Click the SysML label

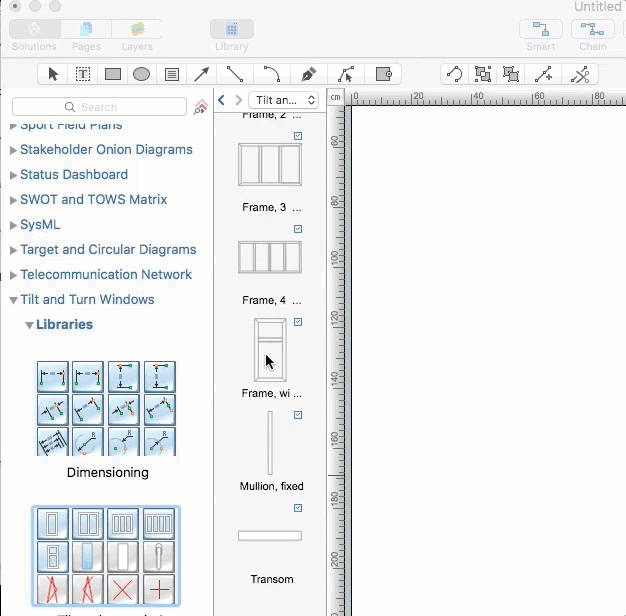(x=40, y=224)
